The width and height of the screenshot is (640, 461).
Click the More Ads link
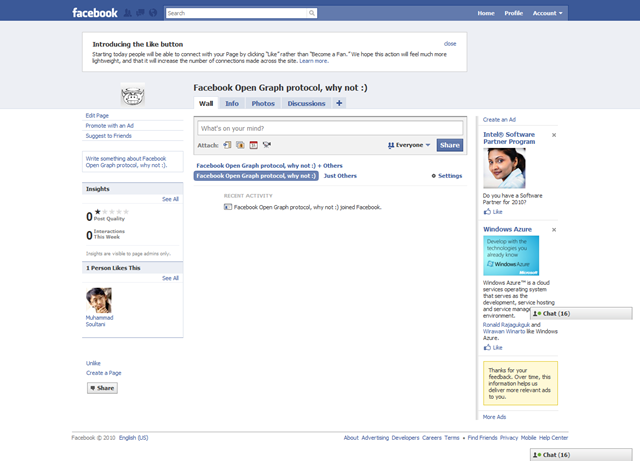[494, 417]
